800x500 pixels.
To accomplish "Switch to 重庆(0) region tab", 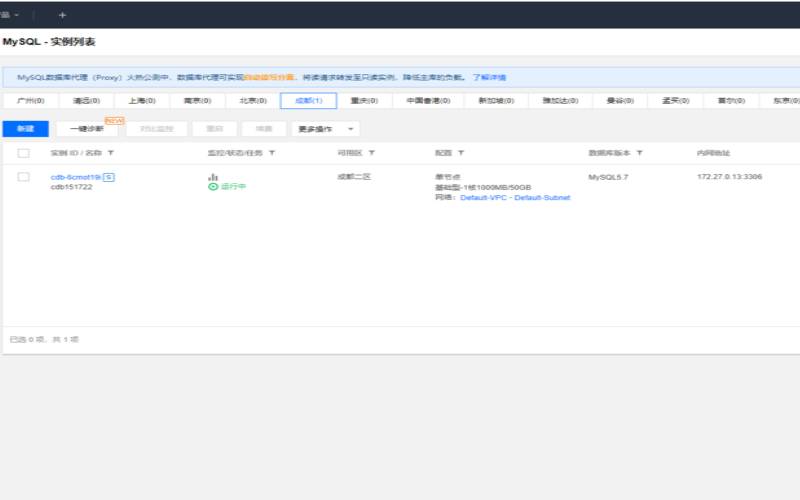I will (364, 101).
